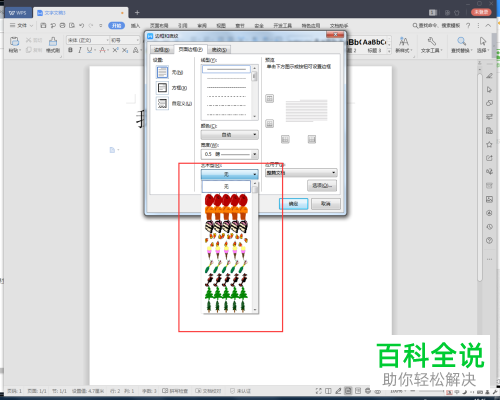Select the Christmas tree art border
Screen dimensions: 500x400
point(226,292)
